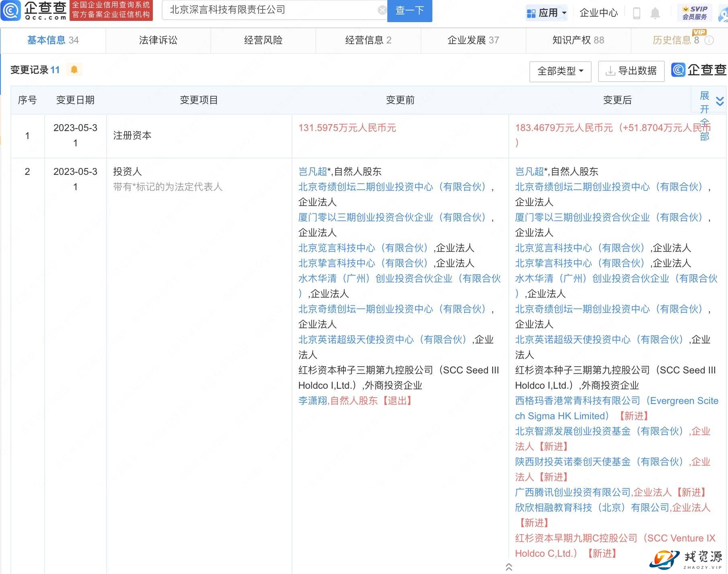Switch to the 基本信息 tab
The image size is (728, 574).
tap(53, 40)
